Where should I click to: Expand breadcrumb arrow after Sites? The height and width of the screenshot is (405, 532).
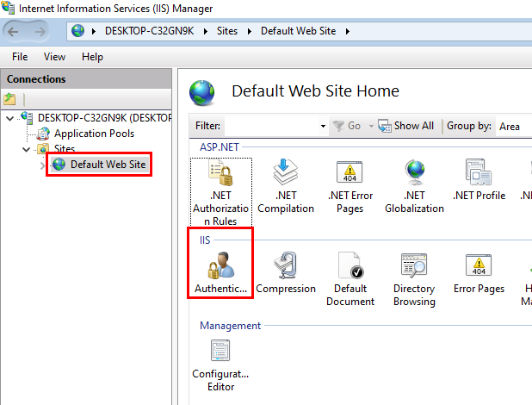[x=250, y=32]
